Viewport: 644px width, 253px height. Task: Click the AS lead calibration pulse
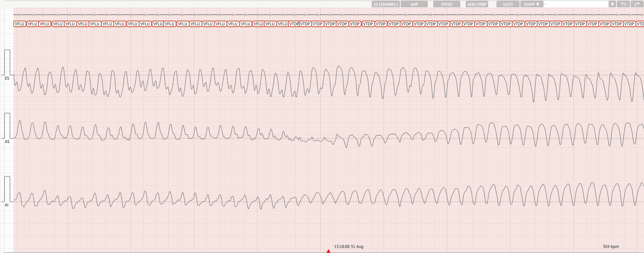(7, 126)
